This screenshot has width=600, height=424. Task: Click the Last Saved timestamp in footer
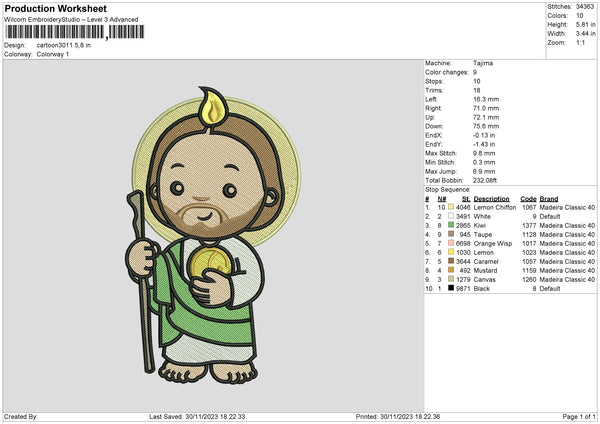click(197, 417)
